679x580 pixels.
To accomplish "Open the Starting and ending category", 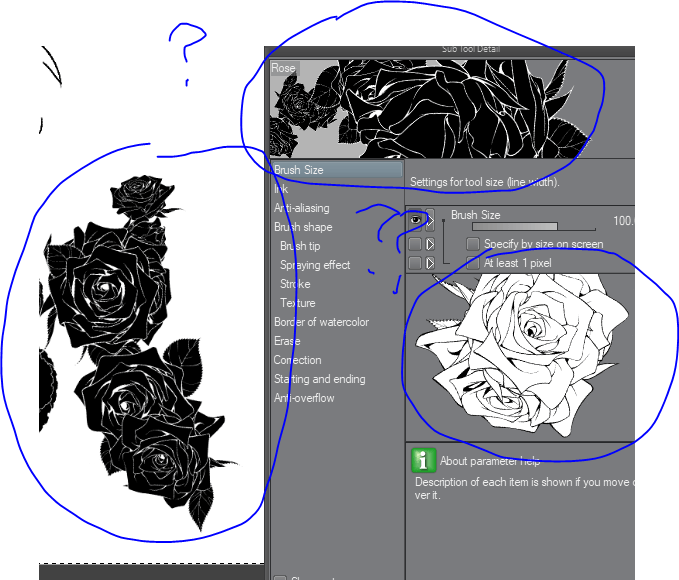I will click(x=319, y=379).
